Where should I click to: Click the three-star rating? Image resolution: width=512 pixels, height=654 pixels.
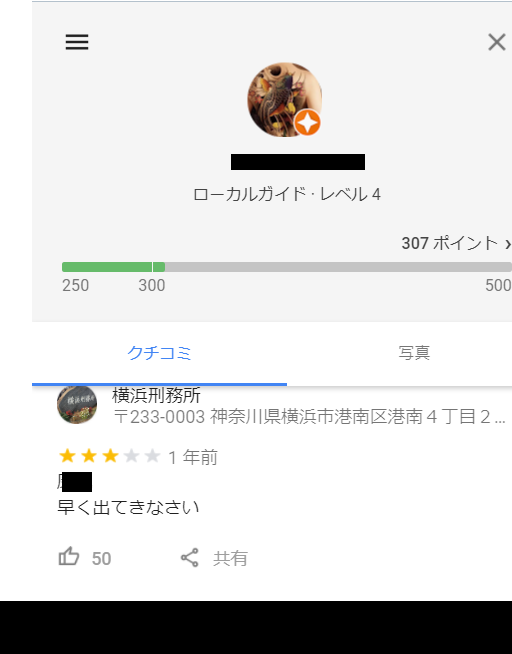click(110, 456)
